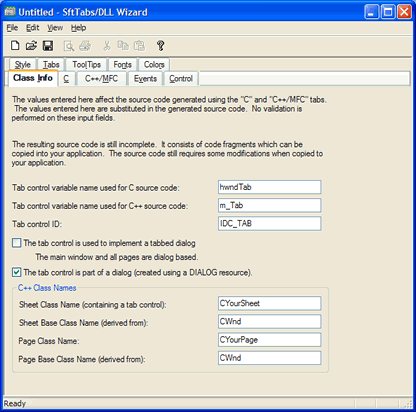This screenshot has height=412, width=416.
Task: Click the Open file folder icon
Action: (x=31, y=45)
